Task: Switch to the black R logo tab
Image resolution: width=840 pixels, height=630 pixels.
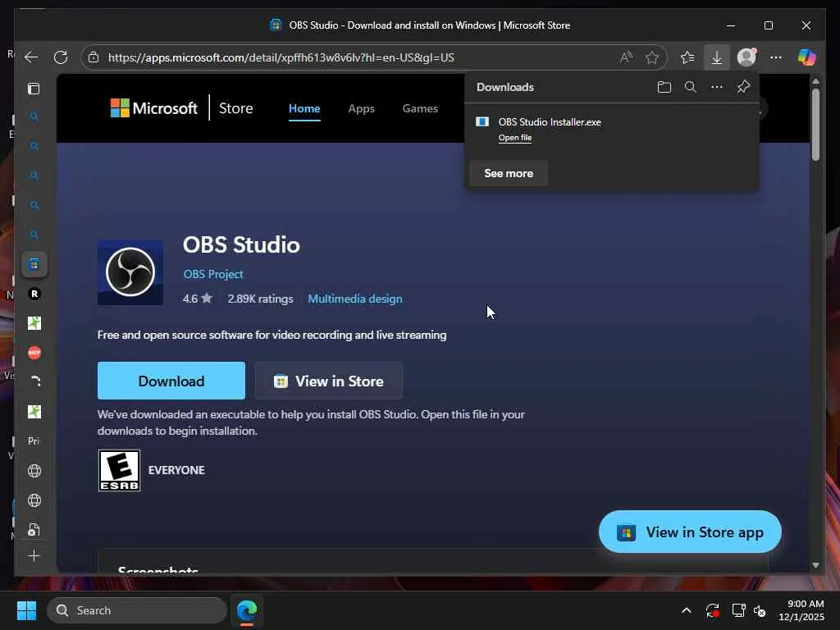Action: click(x=34, y=294)
